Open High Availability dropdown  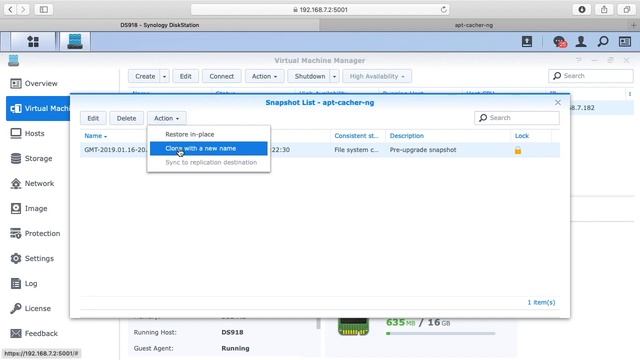(x=377, y=76)
